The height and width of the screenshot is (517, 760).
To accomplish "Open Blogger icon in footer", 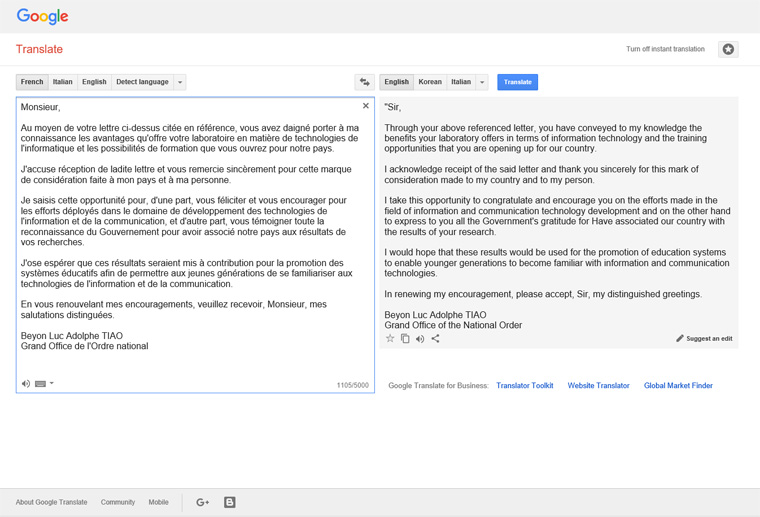I will [x=230, y=502].
